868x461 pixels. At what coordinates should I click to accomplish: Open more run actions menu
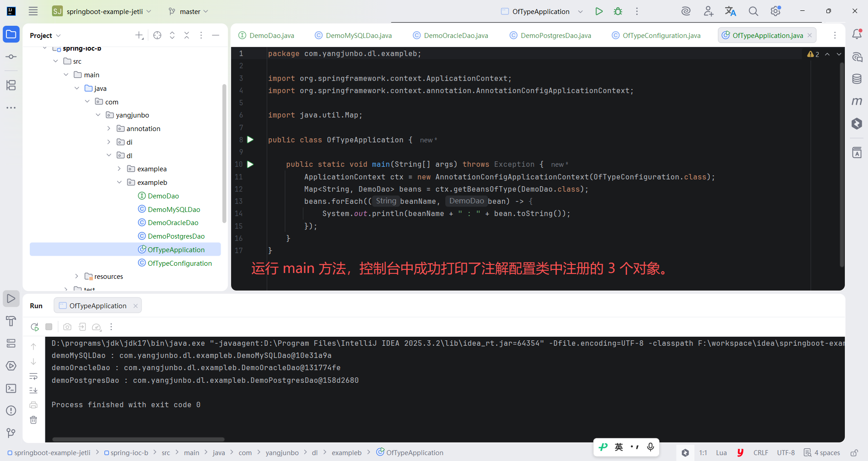pyautogui.click(x=637, y=11)
